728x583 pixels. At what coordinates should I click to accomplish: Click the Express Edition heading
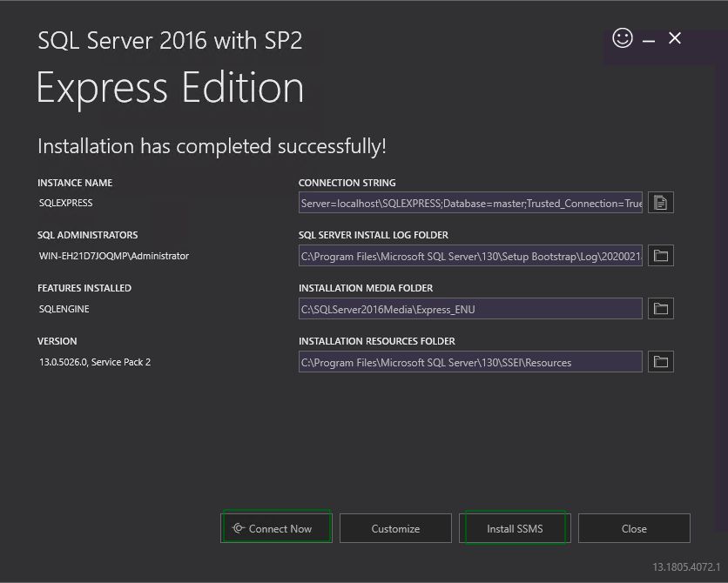(x=171, y=88)
